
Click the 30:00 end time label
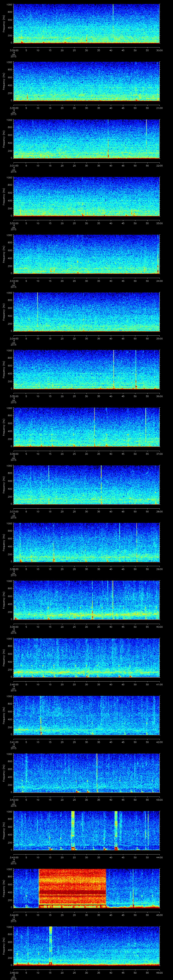[x=159, y=50]
